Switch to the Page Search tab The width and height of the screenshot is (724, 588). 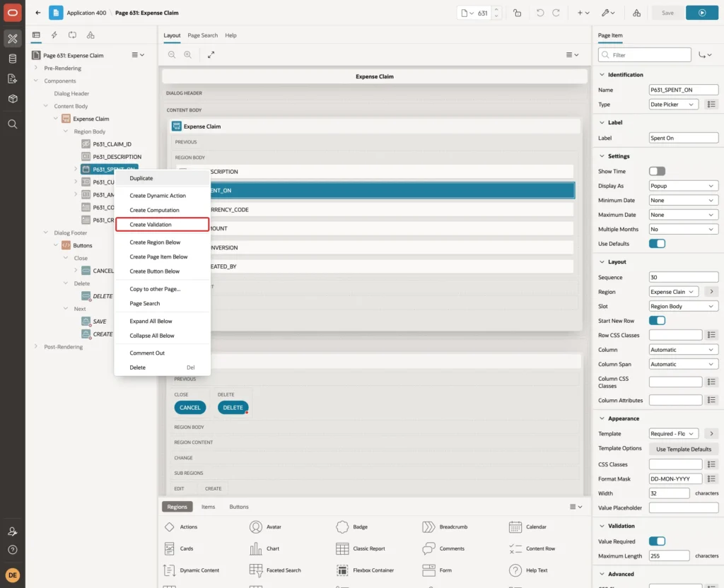(x=203, y=35)
